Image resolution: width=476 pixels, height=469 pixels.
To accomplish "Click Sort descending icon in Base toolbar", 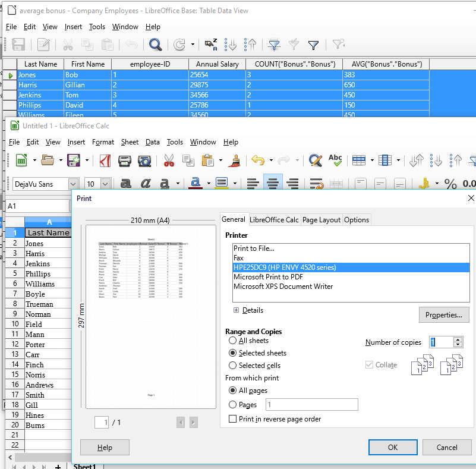I will pos(250,45).
